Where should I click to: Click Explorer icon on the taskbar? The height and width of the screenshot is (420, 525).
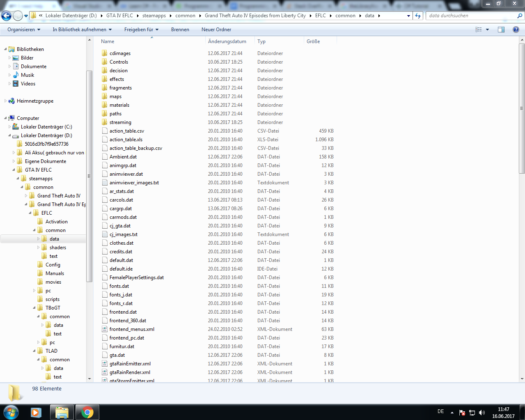[x=62, y=412]
